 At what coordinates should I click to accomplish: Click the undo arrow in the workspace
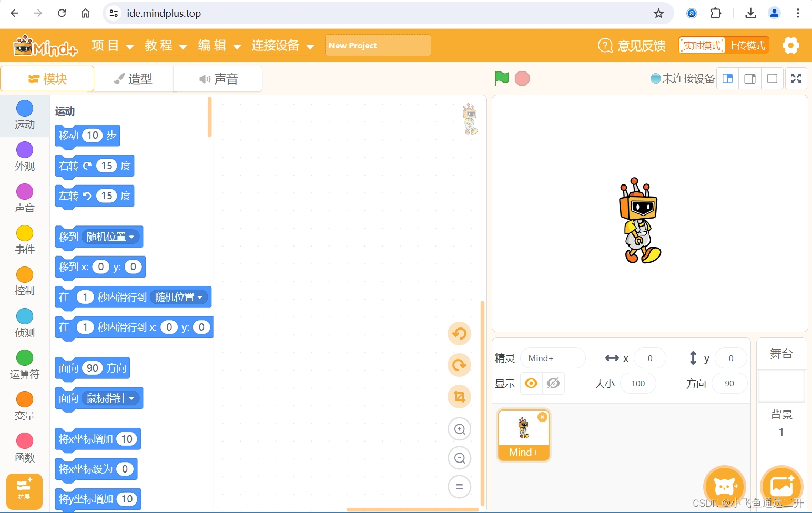click(x=459, y=333)
